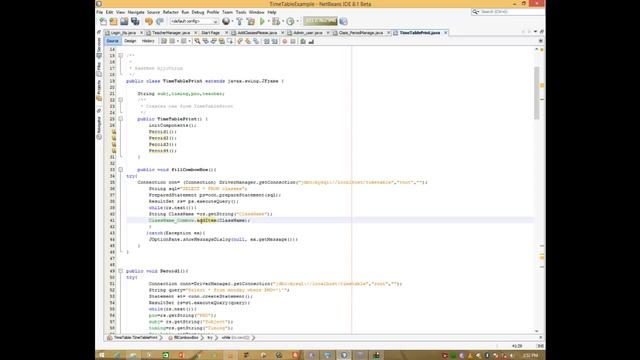Click the TimeTable.TimeTablePrint breadcrumb item

pyautogui.click(x=134, y=338)
